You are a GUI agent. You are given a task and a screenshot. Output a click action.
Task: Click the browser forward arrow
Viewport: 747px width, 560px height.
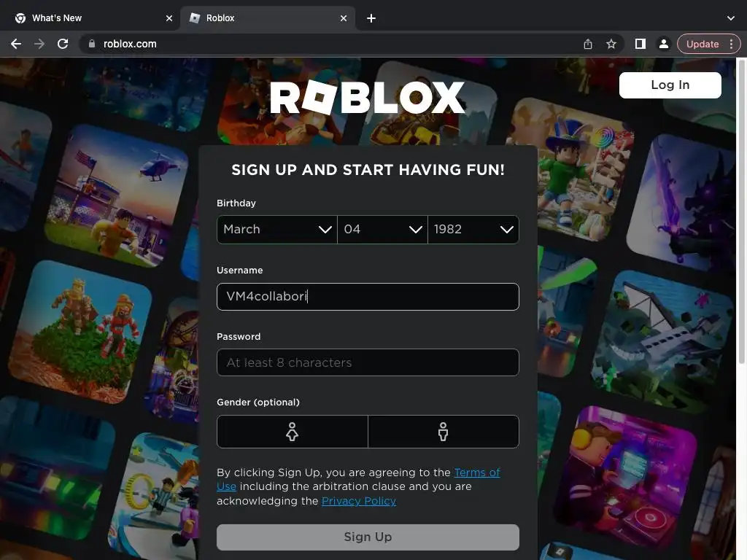(x=39, y=44)
